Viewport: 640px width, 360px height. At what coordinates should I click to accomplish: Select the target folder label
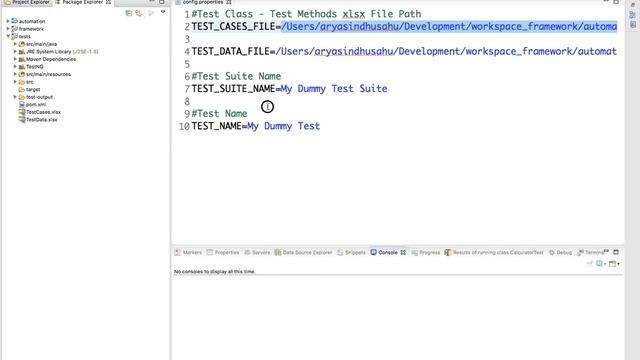pos(33,89)
